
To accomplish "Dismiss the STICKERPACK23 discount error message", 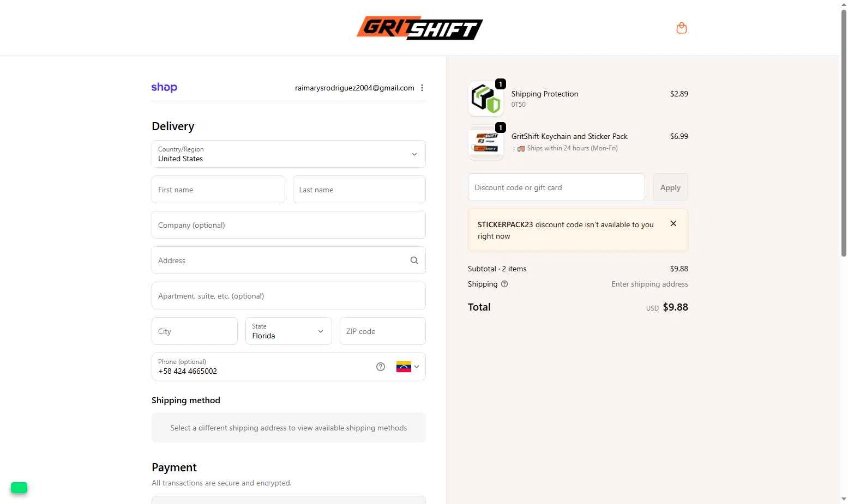I will coord(673,223).
